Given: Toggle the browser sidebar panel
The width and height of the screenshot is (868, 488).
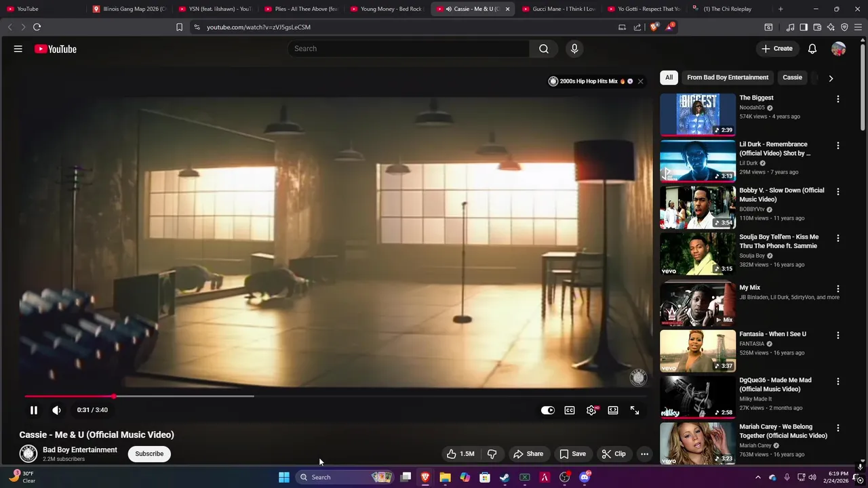Looking at the screenshot, I should click(804, 27).
